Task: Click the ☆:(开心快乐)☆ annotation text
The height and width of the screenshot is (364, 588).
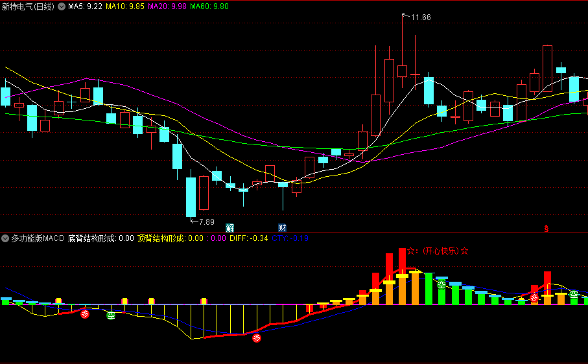Action: 438,251
